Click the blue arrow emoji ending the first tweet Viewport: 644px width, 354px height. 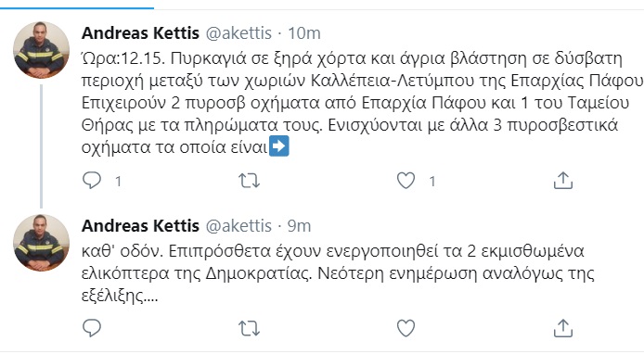coord(279,146)
